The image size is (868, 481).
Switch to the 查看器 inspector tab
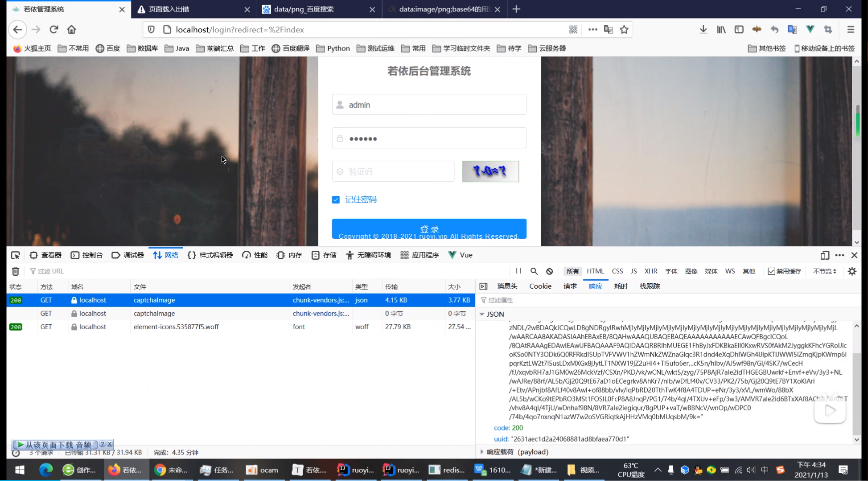pos(45,255)
